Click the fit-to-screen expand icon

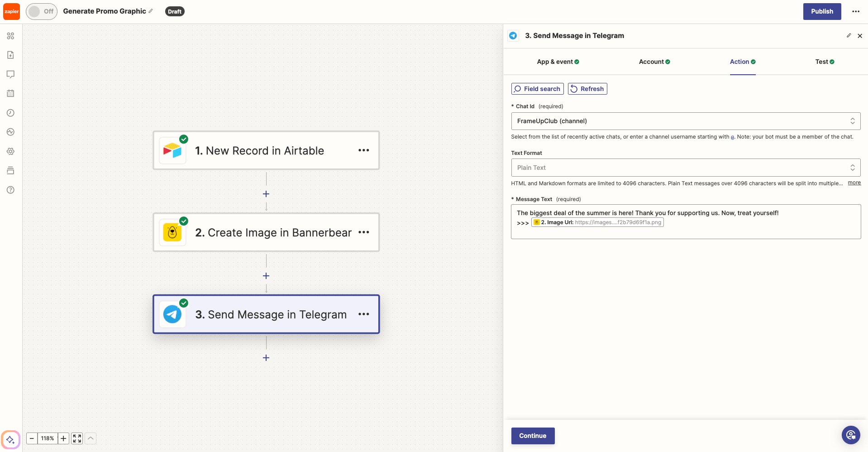(x=76, y=438)
